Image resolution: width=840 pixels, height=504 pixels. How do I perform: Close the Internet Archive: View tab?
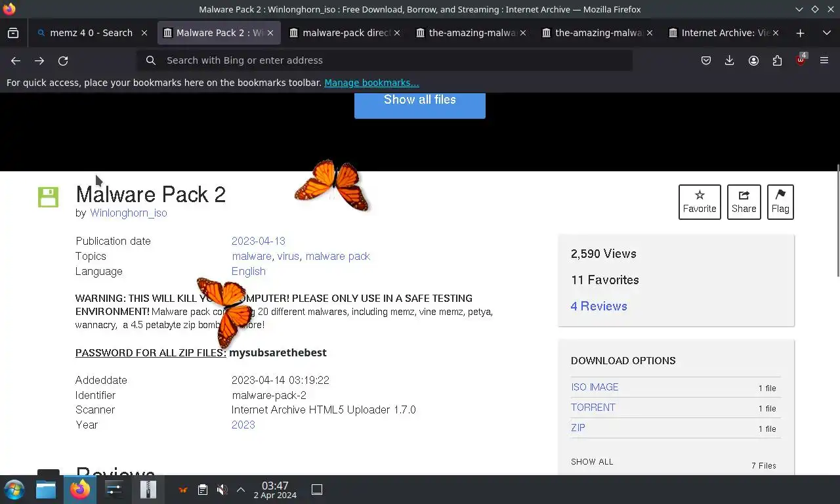[x=776, y=33]
